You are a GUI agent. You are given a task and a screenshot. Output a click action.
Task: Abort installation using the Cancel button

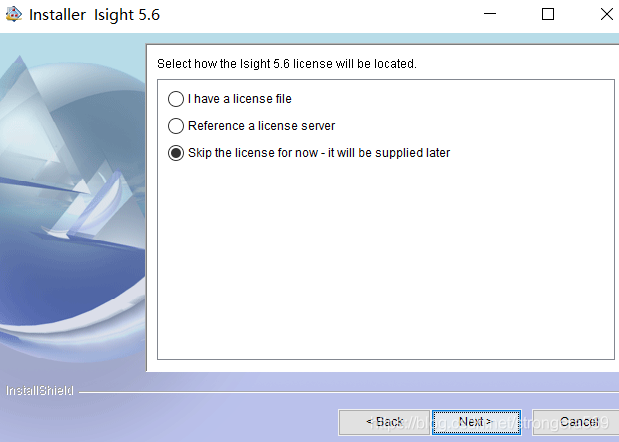(x=576, y=422)
